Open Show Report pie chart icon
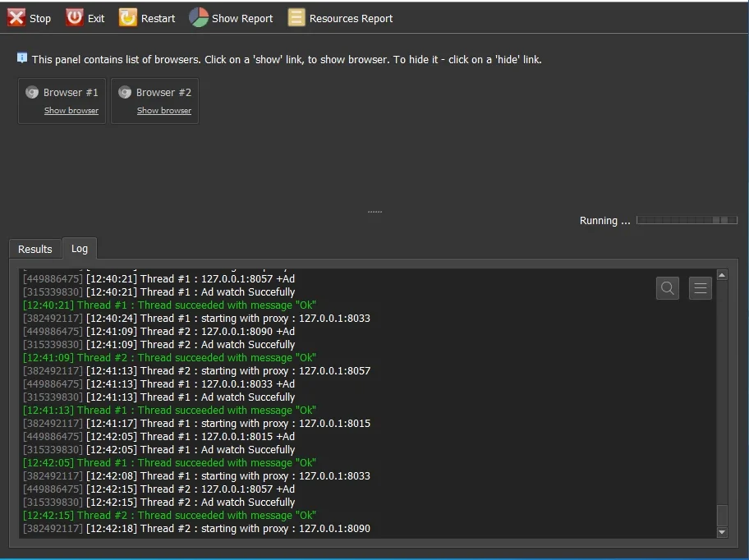 point(199,18)
